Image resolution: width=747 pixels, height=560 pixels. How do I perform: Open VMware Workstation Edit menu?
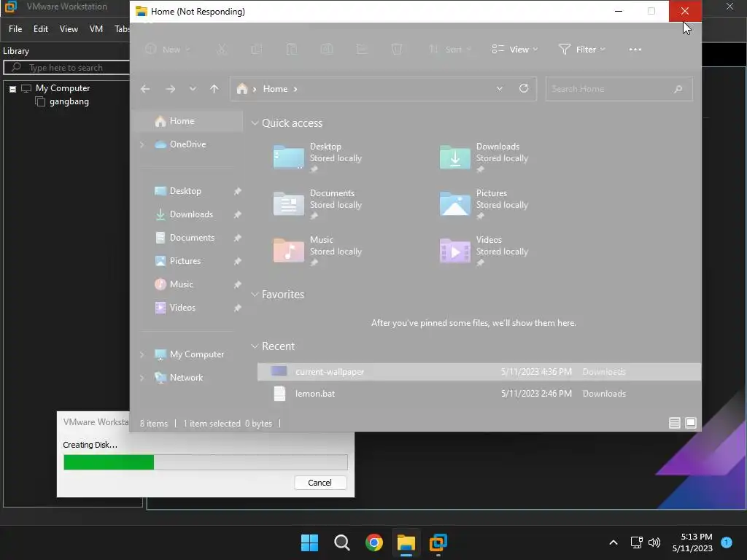41,29
